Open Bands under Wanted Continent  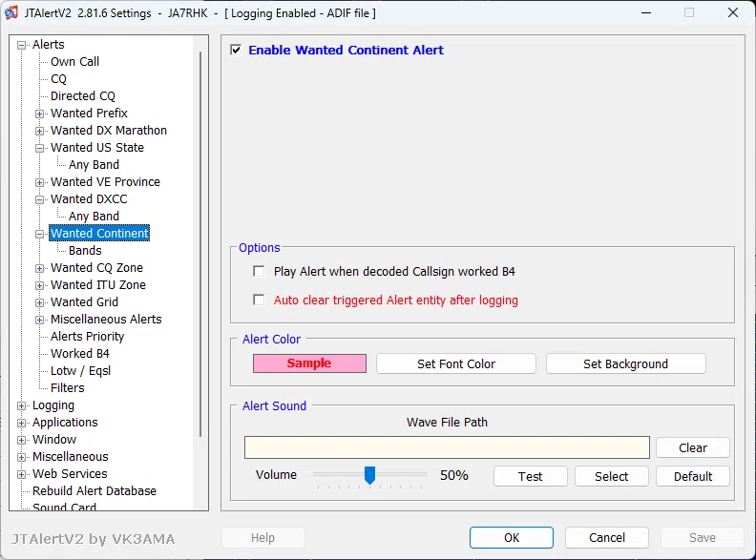click(x=85, y=251)
